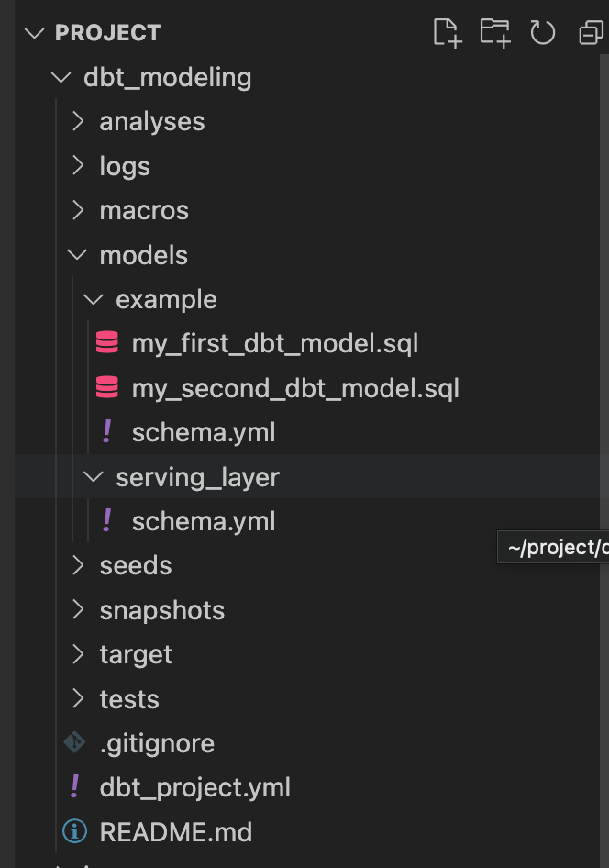Click the YAML icon beside dbt_project.yml

pos(74,786)
